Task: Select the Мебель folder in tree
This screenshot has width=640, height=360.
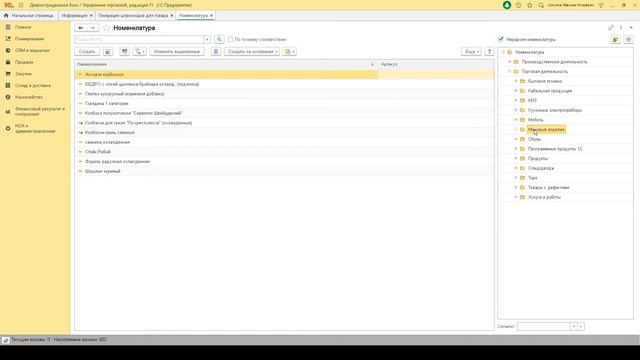Action: [536, 120]
